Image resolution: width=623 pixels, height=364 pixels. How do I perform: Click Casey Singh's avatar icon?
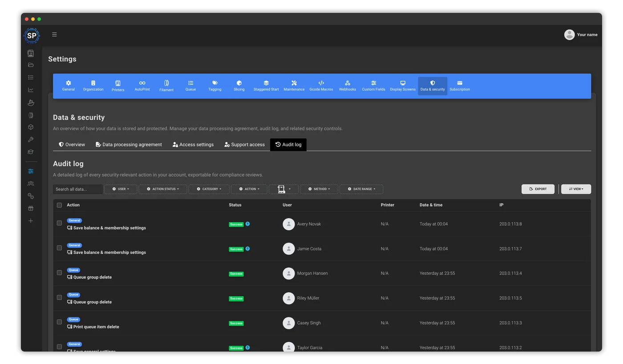click(x=289, y=323)
